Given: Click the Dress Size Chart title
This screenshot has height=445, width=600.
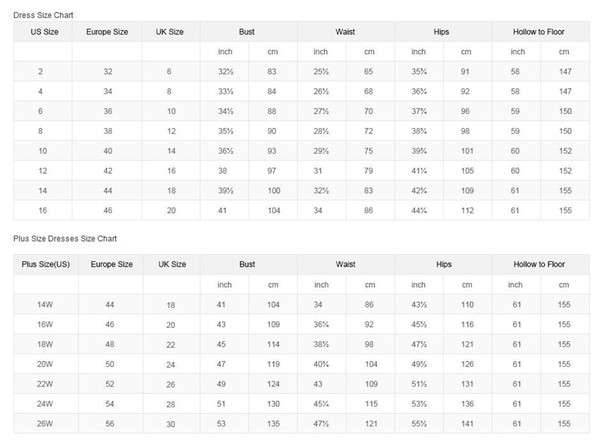Looking at the screenshot, I should (43, 15).
